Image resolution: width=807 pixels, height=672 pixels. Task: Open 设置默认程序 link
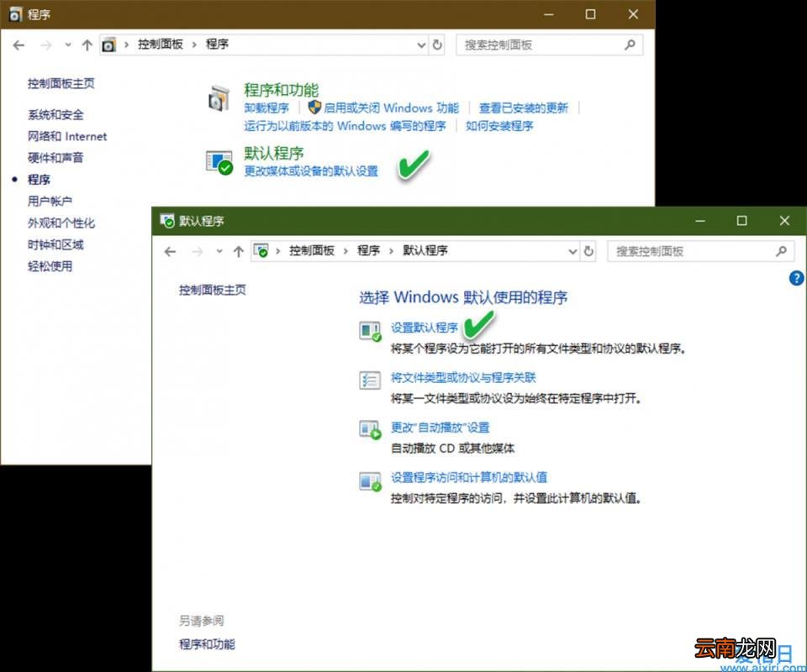pyautogui.click(x=424, y=328)
